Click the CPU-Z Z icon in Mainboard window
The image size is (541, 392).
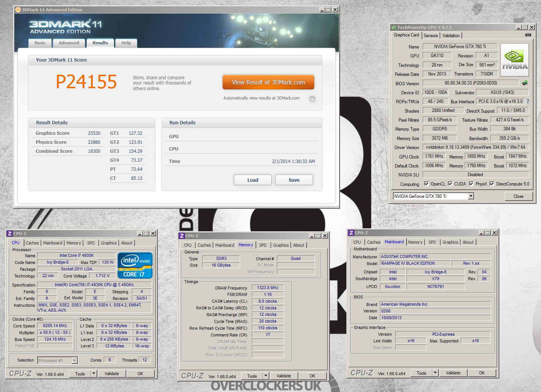351,233
